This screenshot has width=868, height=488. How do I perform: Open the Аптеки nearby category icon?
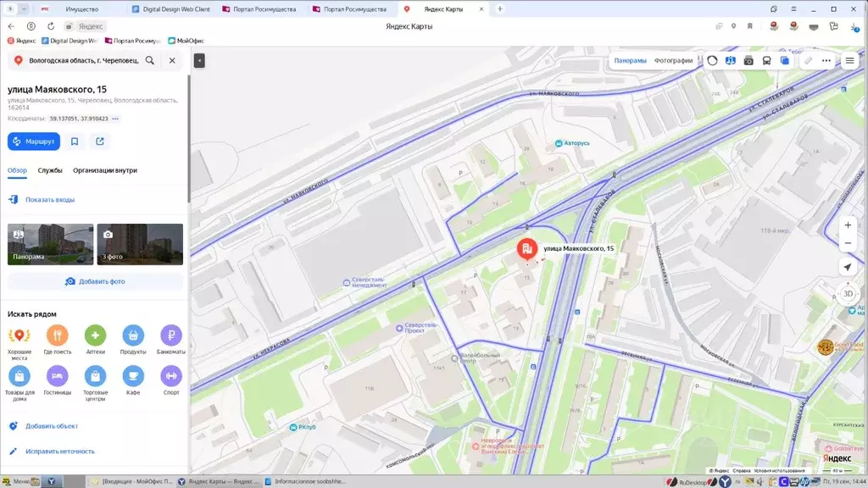point(95,335)
